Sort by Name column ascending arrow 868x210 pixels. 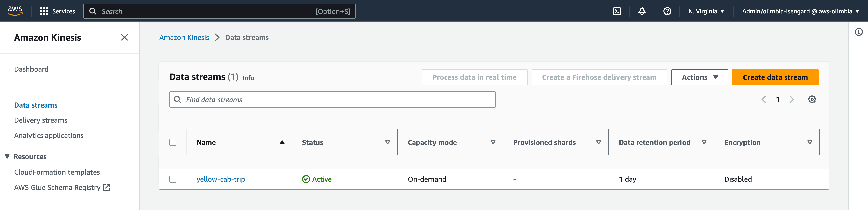point(282,142)
